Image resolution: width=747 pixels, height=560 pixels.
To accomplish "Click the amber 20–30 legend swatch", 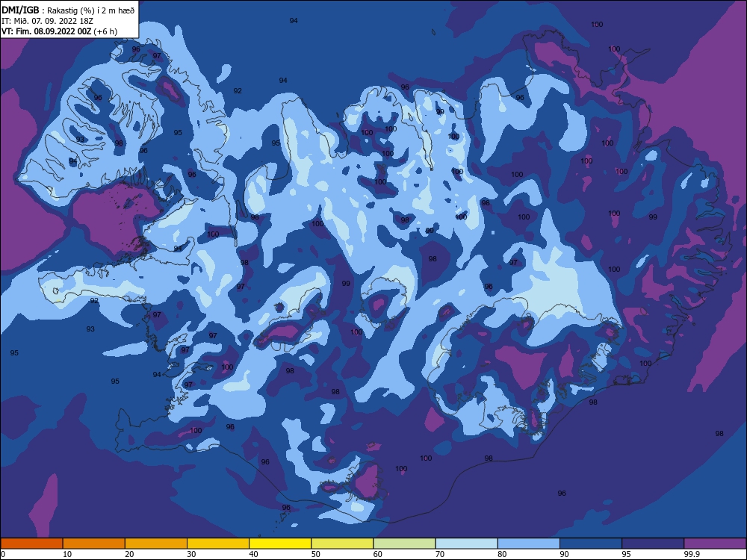I will point(156,544).
